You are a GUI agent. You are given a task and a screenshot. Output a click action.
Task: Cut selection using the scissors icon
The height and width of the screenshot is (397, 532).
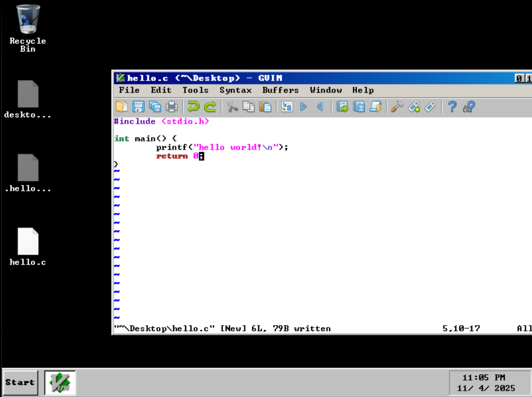click(x=232, y=107)
